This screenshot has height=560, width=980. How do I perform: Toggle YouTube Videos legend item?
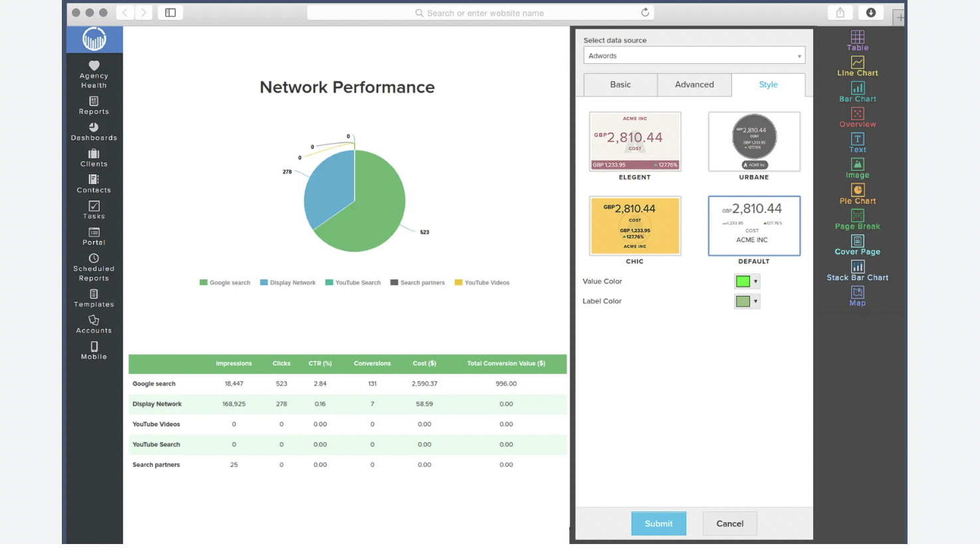coord(482,283)
